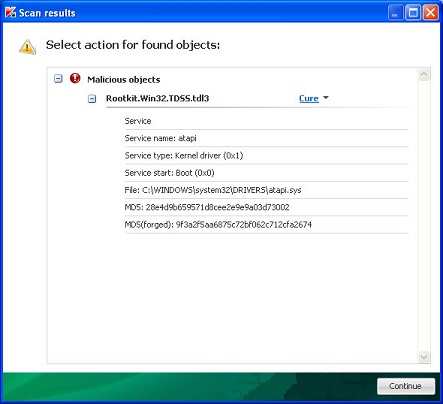Click the scrollbar up arrow

(x=424, y=74)
